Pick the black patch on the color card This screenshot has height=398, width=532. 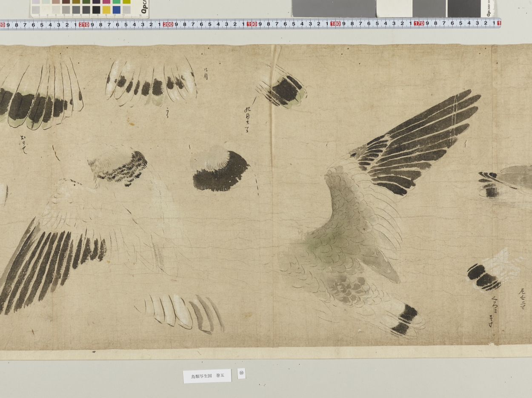pyautogui.click(x=96, y=9)
